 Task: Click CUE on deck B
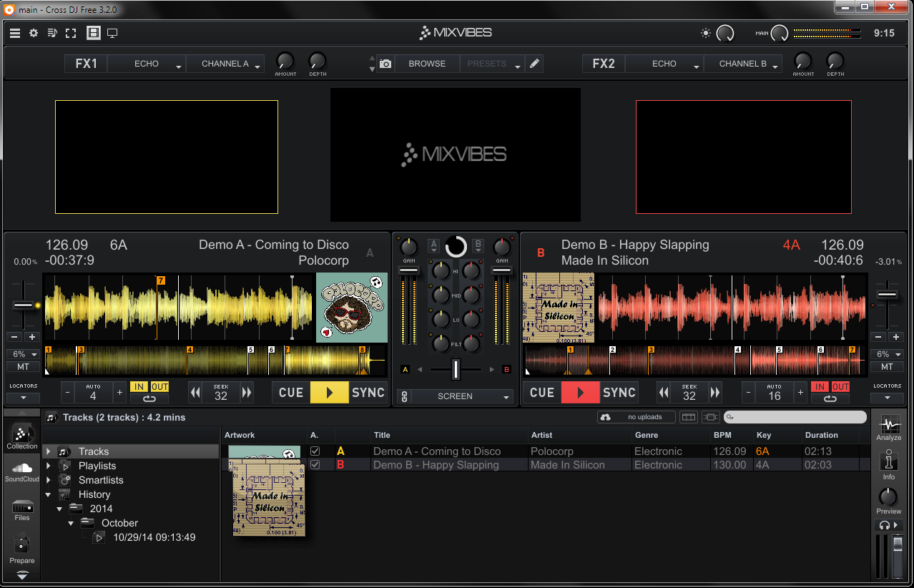pyautogui.click(x=542, y=393)
